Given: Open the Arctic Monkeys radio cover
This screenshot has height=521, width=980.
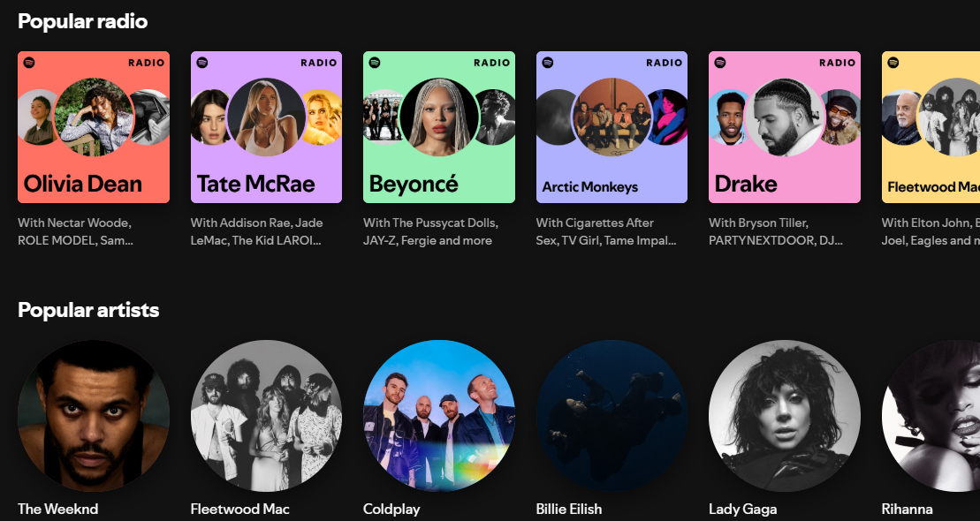Looking at the screenshot, I should [612, 127].
